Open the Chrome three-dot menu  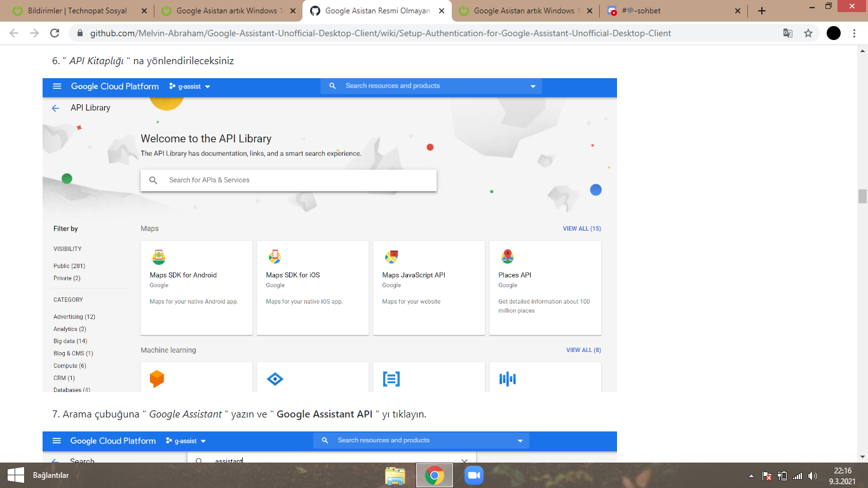[x=855, y=33]
